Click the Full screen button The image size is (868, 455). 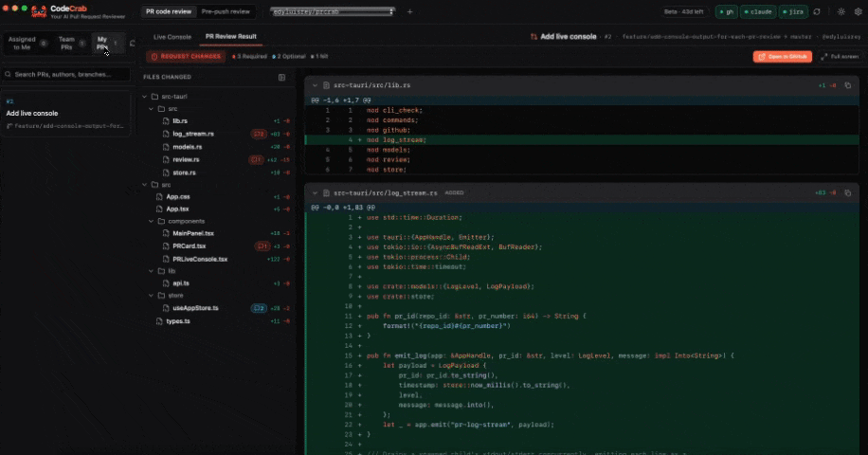pyautogui.click(x=840, y=57)
